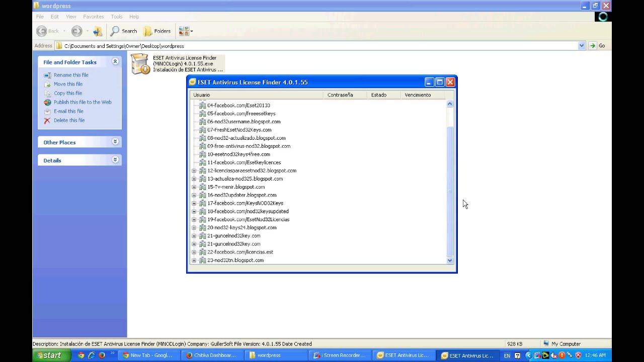Click the My Computer icon in the status bar

pyautogui.click(x=546, y=344)
